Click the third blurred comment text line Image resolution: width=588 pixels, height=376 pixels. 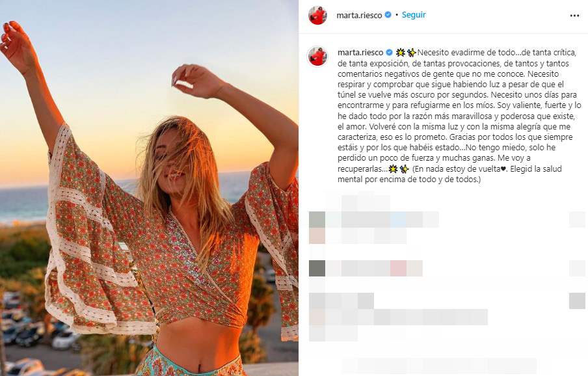coord(406,317)
